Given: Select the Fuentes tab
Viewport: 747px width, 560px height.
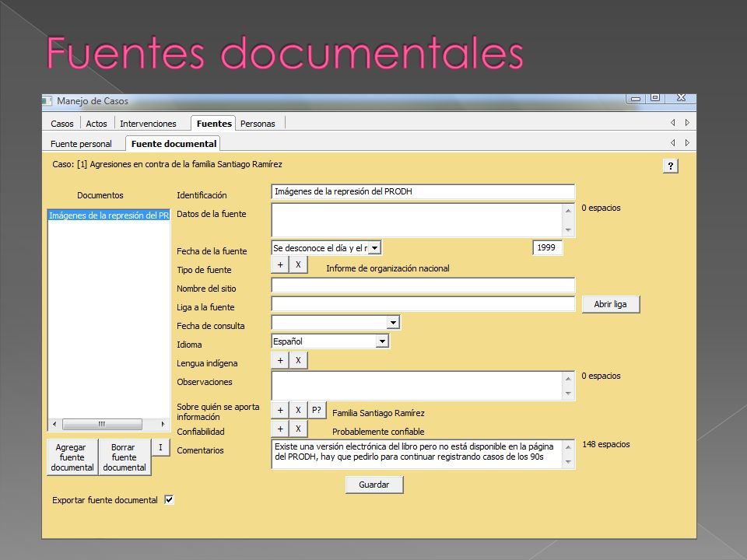Looking at the screenshot, I should click(214, 124).
